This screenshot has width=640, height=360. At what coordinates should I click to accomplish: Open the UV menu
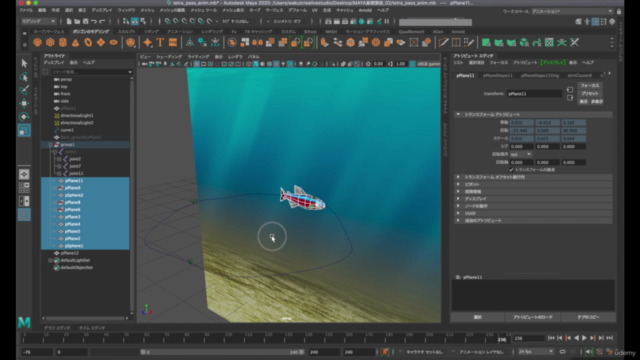click(x=314, y=10)
